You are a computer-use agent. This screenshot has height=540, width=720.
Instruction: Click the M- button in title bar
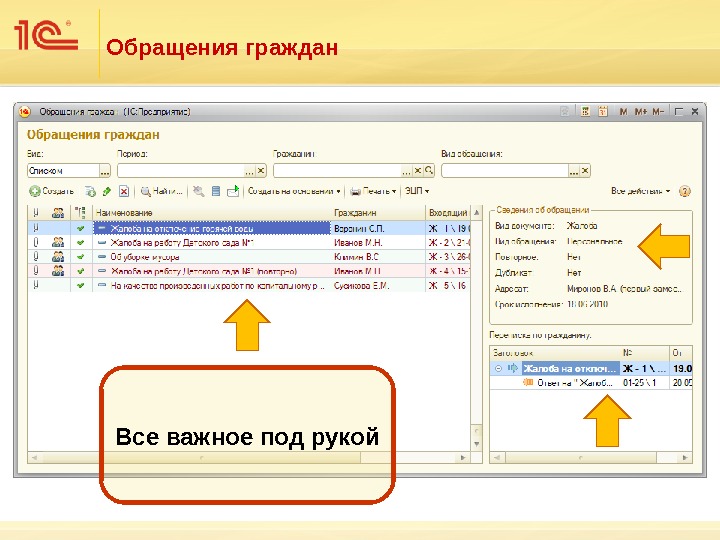658,112
